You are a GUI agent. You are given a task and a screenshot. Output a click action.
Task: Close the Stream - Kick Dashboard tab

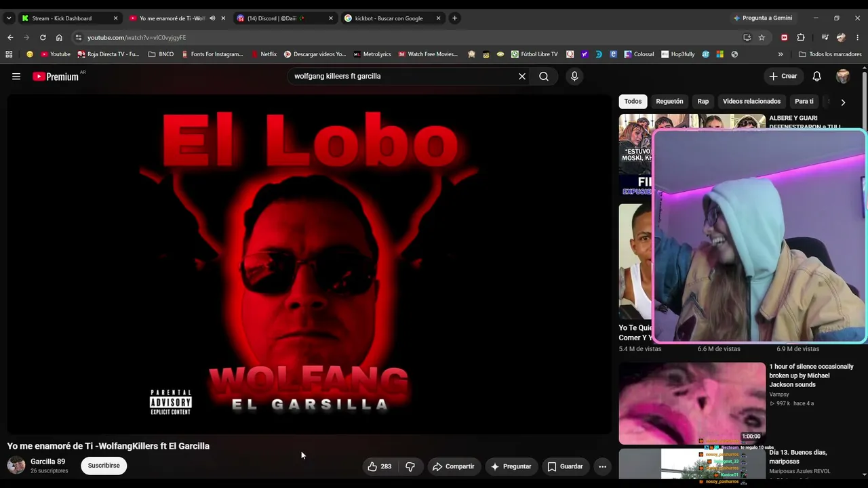point(115,18)
